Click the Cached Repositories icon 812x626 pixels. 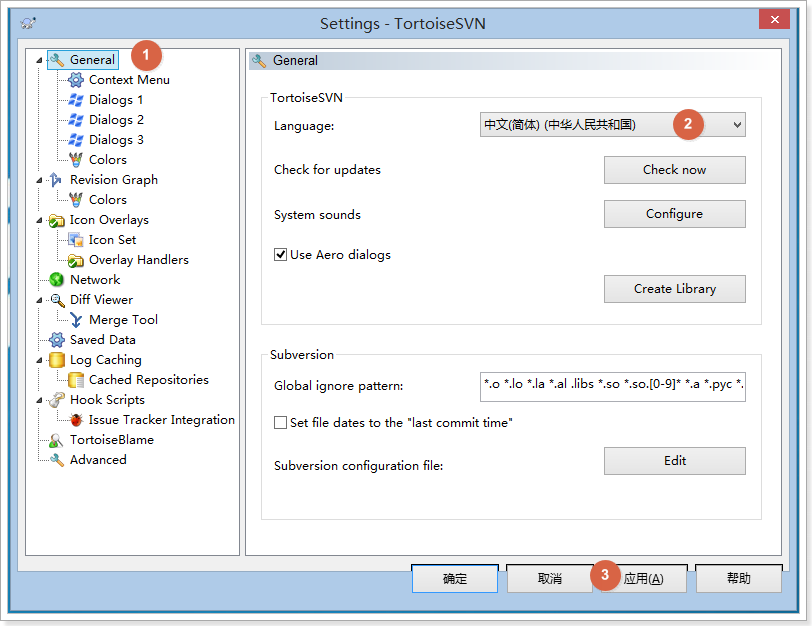[x=76, y=380]
